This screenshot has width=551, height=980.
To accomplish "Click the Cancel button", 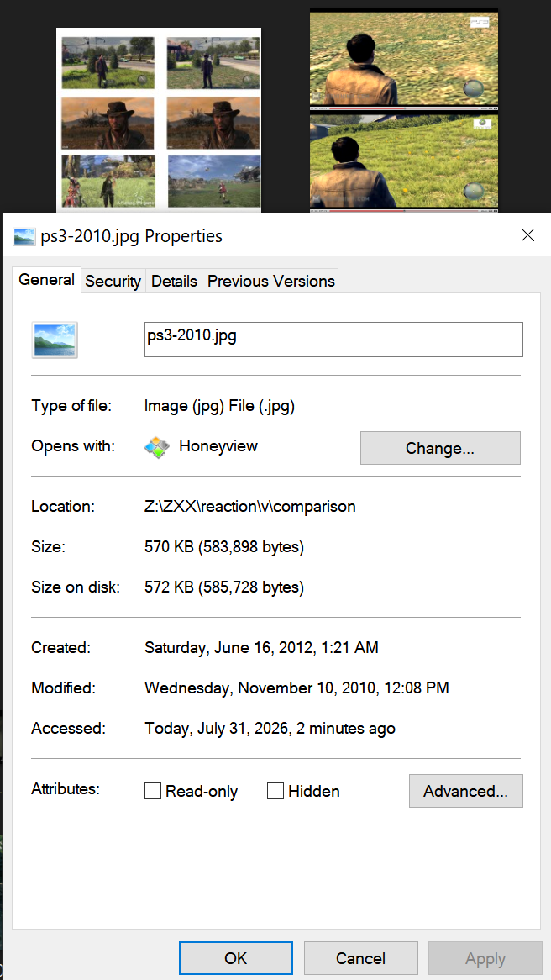I will click(360, 958).
